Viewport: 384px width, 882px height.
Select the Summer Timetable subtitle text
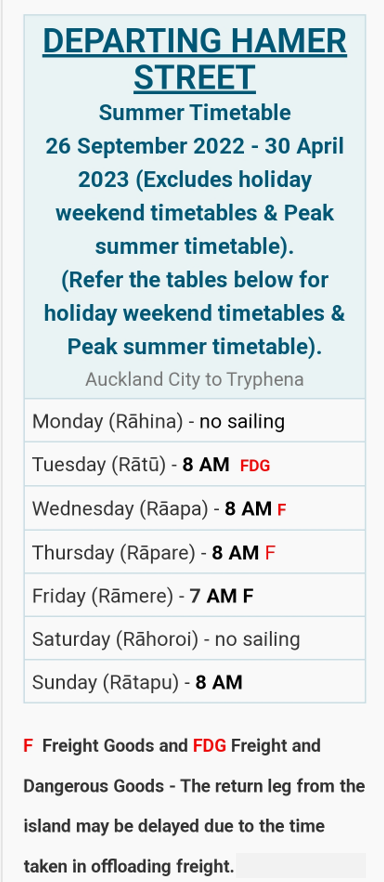tap(195, 112)
